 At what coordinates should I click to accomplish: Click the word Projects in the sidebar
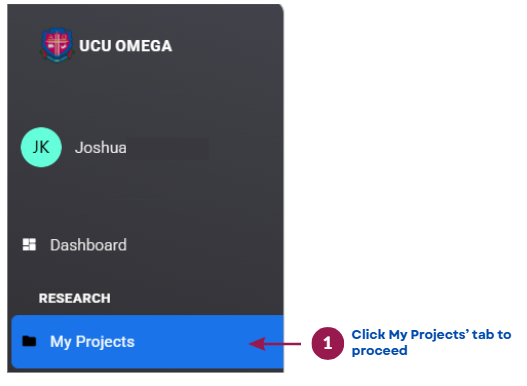click(x=105, y=342)
